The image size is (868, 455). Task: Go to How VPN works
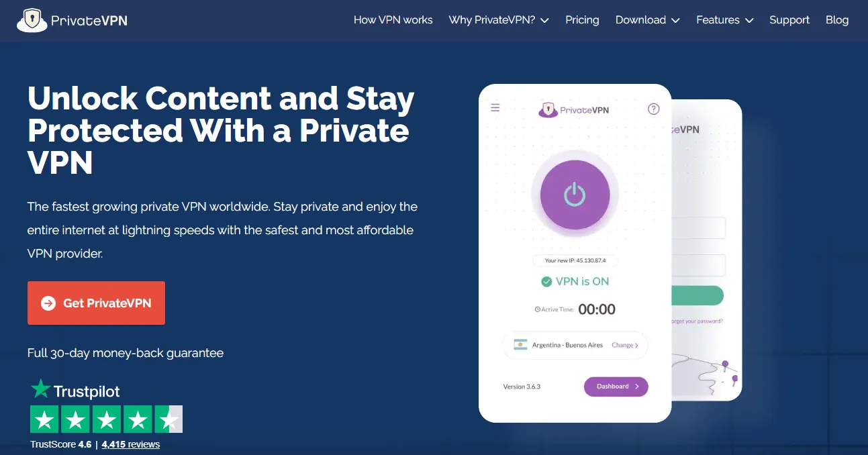(x=393, y=20)
